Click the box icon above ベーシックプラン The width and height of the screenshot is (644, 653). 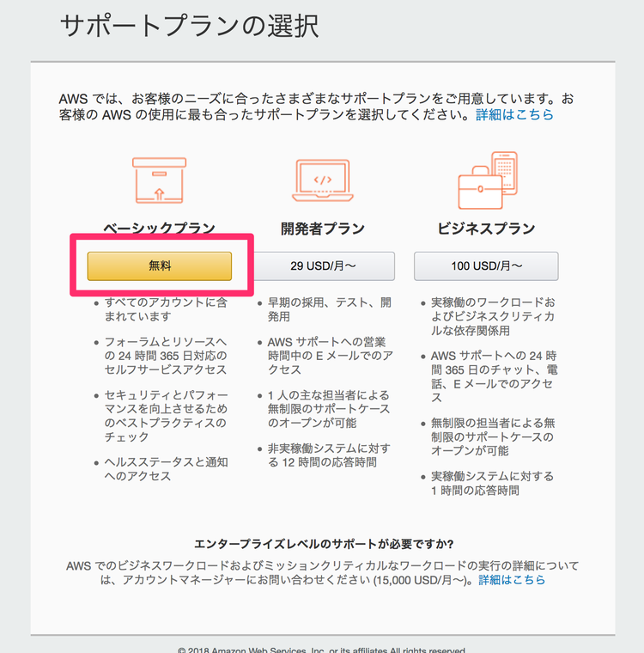pyautogui.click(x=160, y=180)
